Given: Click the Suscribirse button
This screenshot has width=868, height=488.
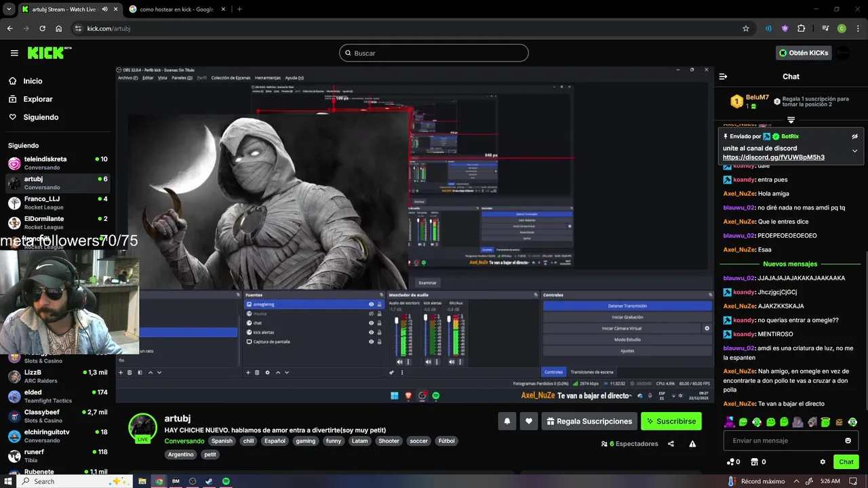Looking at the screenshot, I should (x=671, y=421).
